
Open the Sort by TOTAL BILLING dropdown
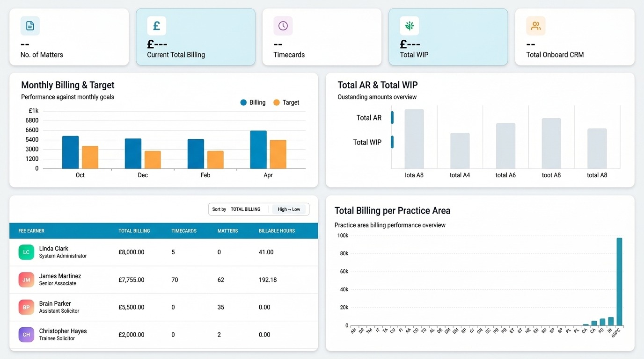point(245,209)
